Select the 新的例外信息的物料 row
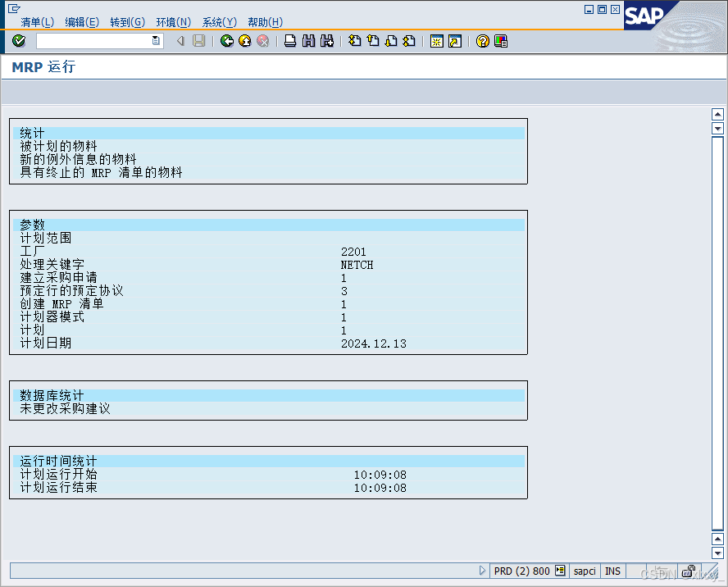728x587 pixels. pos(269,159)
